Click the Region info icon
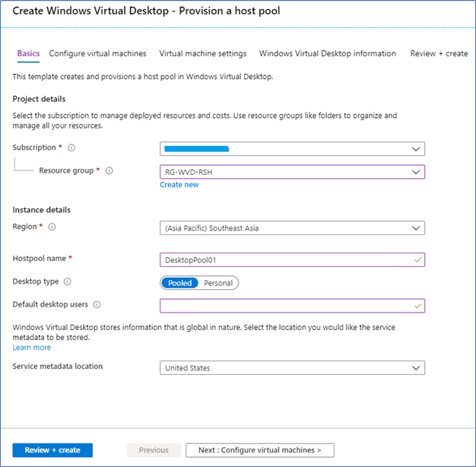The image size is (476, 467). (x=52, y=227)
